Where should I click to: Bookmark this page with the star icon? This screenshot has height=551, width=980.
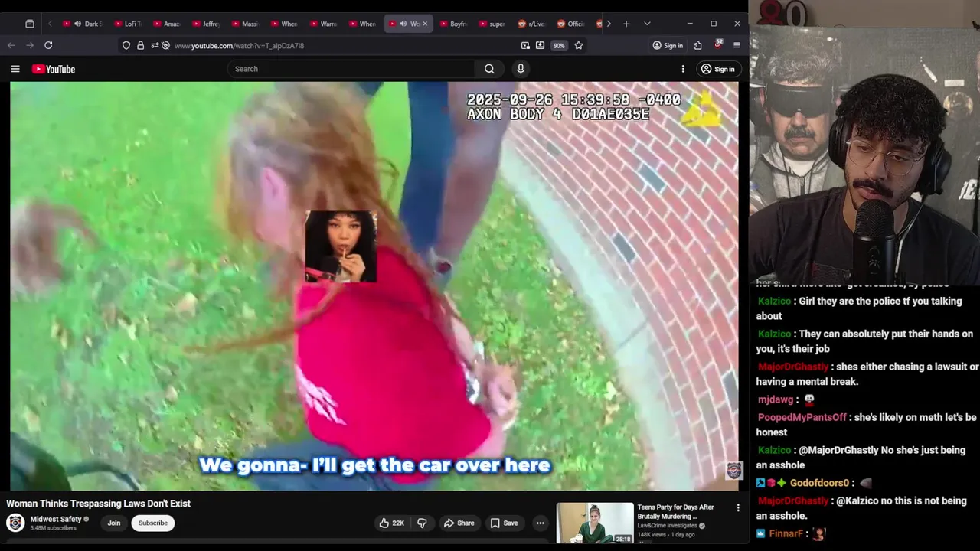(579, 45)
